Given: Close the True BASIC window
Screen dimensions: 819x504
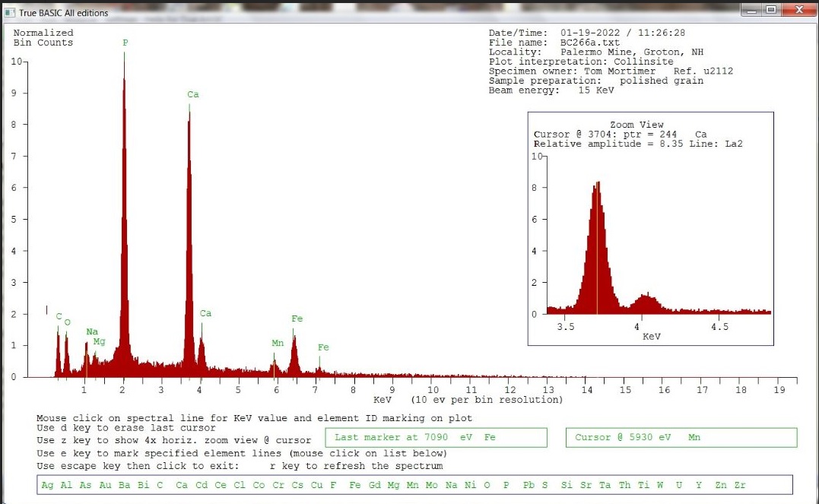Looking at the screenshot, I should click(799, 10).
